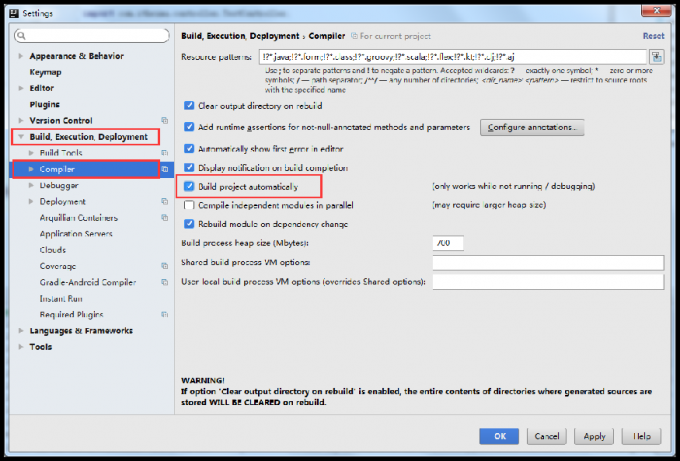Click the Reset link
Image resolution: width=680 pixels, height=461 pixels.
(653, 36)
